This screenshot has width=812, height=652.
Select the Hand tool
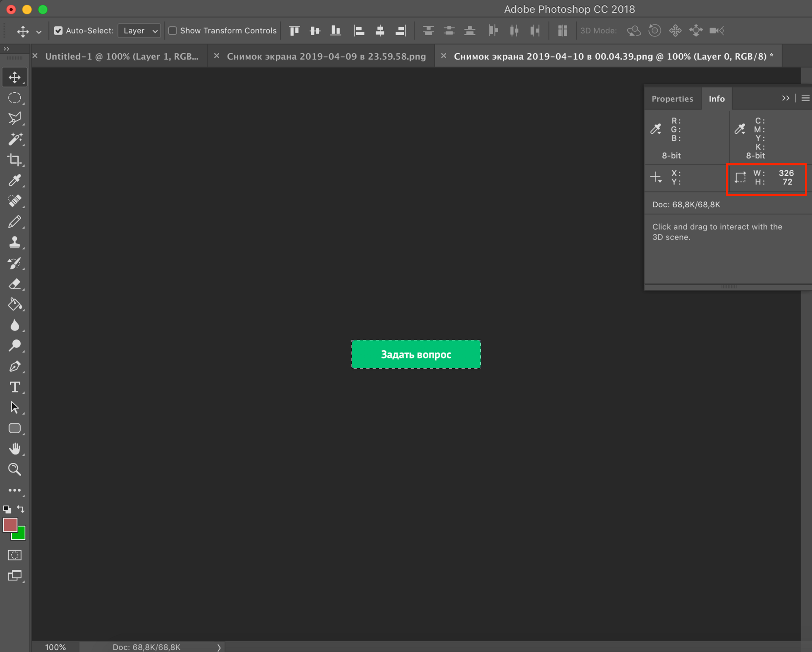[x=15, y=449]
